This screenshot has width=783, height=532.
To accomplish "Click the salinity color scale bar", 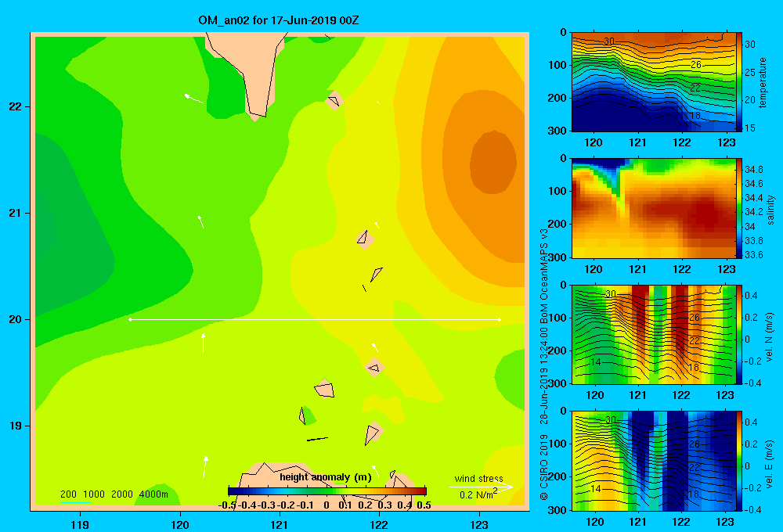I will pyautogui.click(x=740, y=208).
